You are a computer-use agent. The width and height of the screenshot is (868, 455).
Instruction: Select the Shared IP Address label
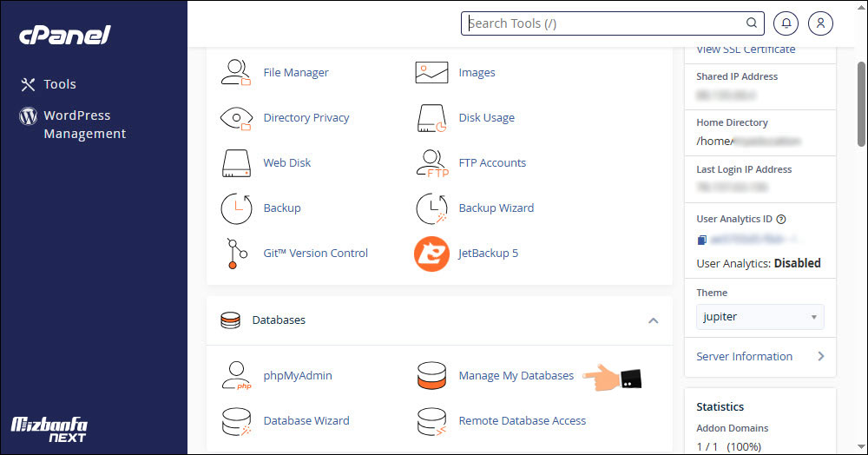pyautogui.click(x=737, y=77)
